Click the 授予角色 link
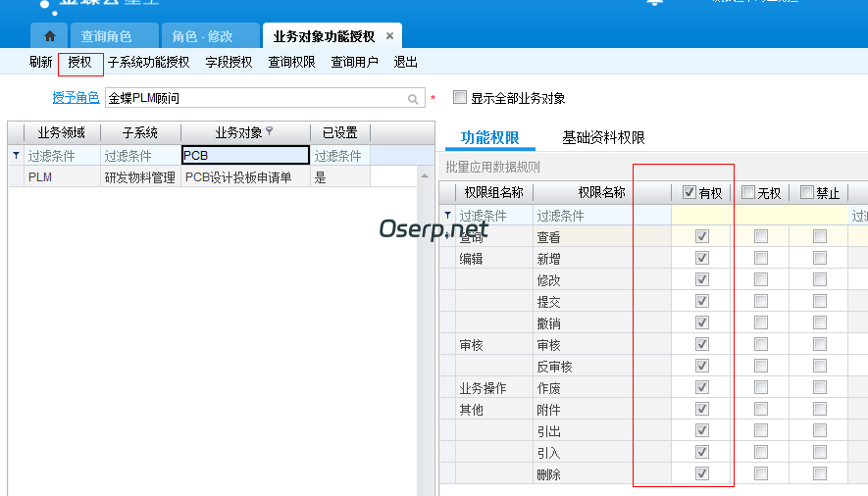868x496 pixels. [x=76, y=98]
